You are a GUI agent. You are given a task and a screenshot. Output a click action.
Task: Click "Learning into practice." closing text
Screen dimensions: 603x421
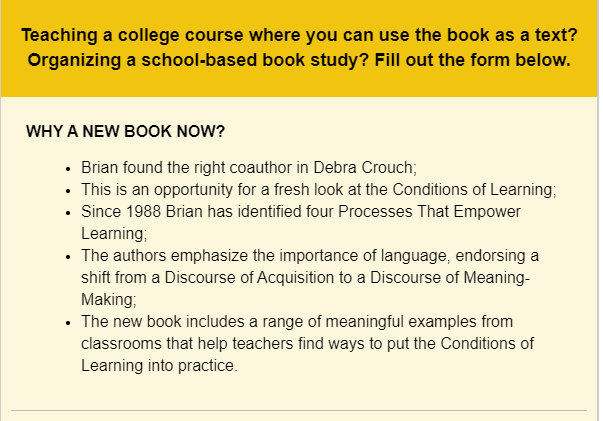[x=160, y=366]
